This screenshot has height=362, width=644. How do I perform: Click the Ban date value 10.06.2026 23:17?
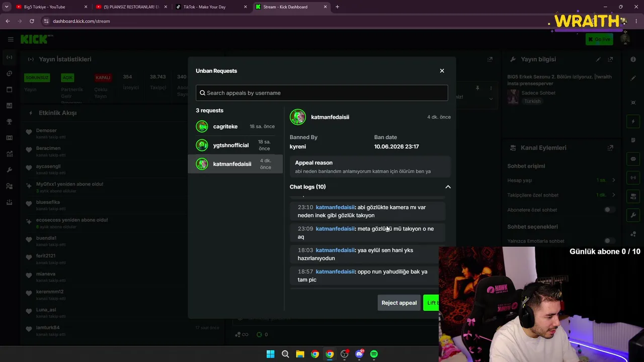click(x=396, y=147)
